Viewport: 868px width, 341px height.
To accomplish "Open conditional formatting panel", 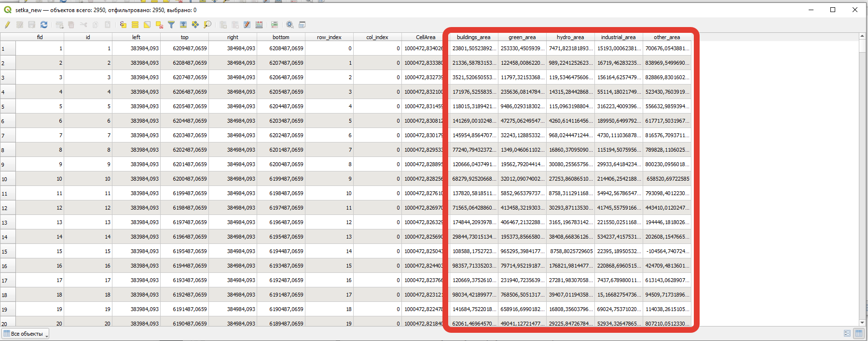I will 274,25.
